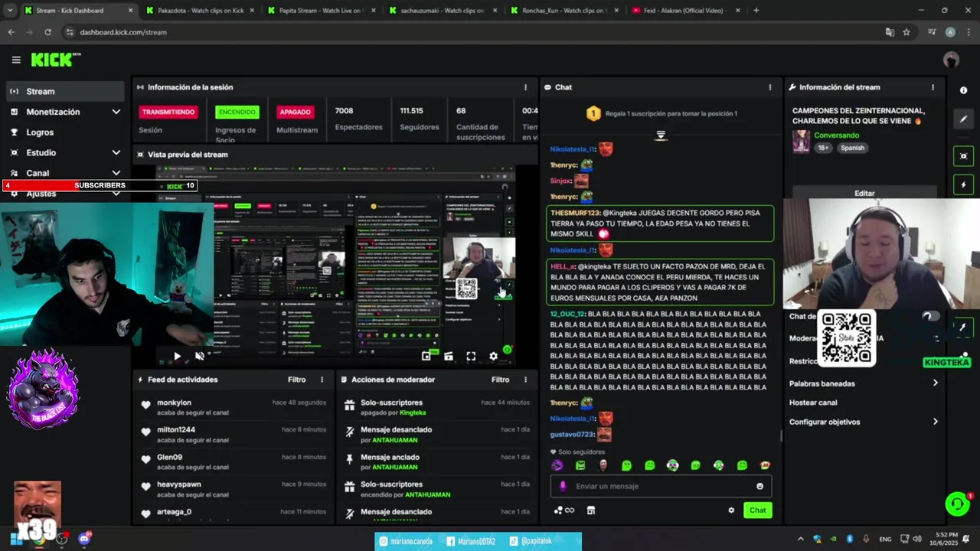Enable picture-in-picture on stream preview
Image resolution: width=980 pixels, height=551 pixels.
pyautogui.click(x=426, y=356)
